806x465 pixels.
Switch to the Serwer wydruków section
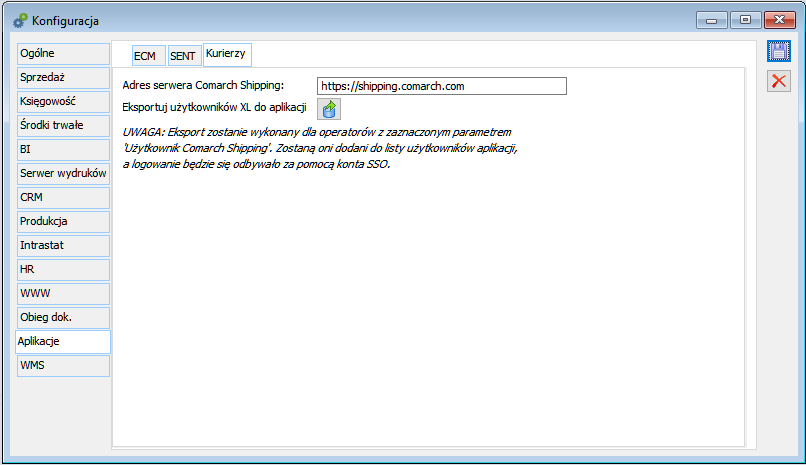click(63, 174)
